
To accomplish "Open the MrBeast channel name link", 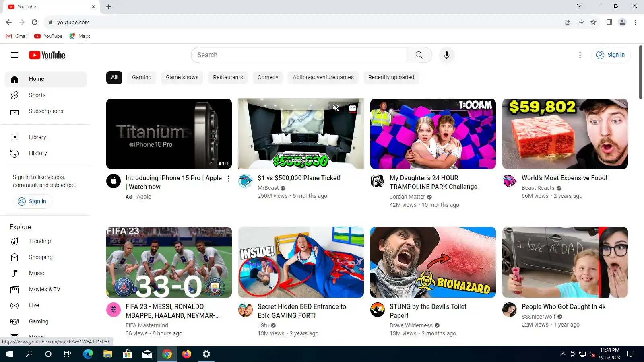I will (x=268, y=188).
